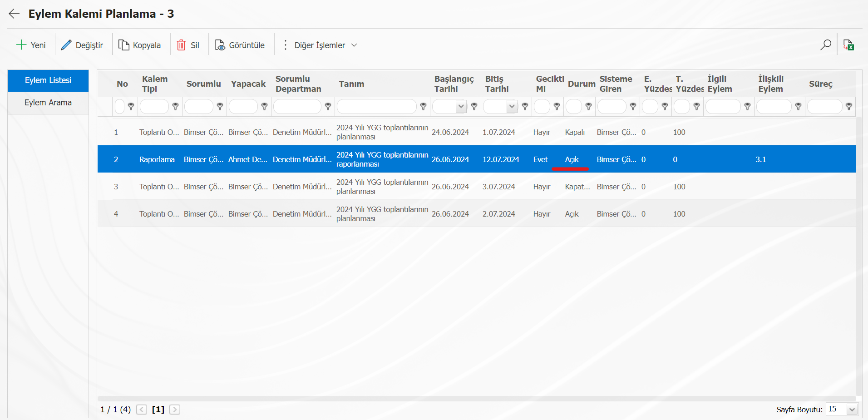Go to next page arrow
This screenshot has height=420, width=868.
coord(175,410)
